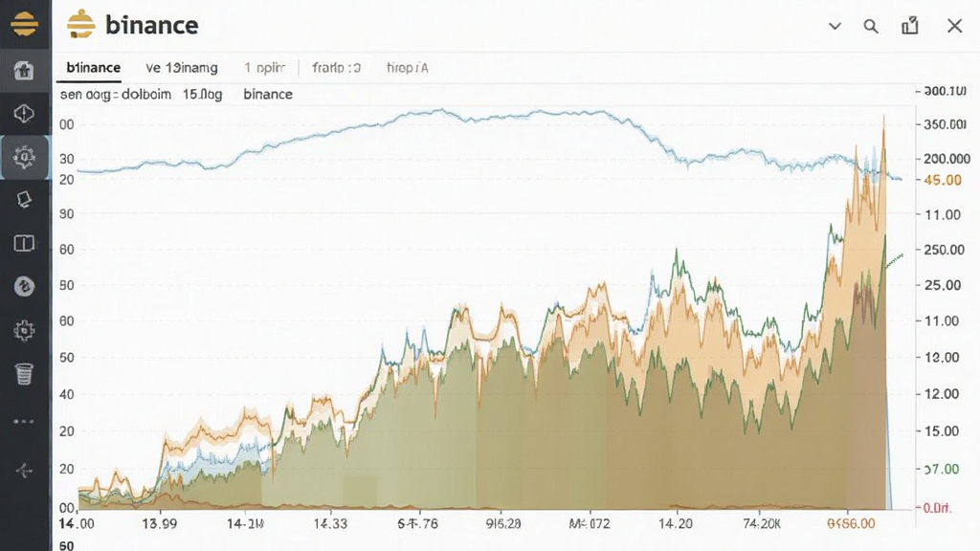The image size is (980, 551).
Task: Select the compass icon in the sidebar
Action: [x=24, y=114]
